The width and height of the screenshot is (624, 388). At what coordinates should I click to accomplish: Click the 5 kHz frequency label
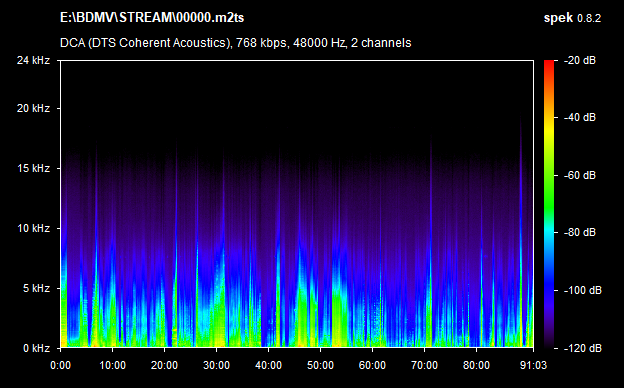pyautogui.click(x=36, y=288)
